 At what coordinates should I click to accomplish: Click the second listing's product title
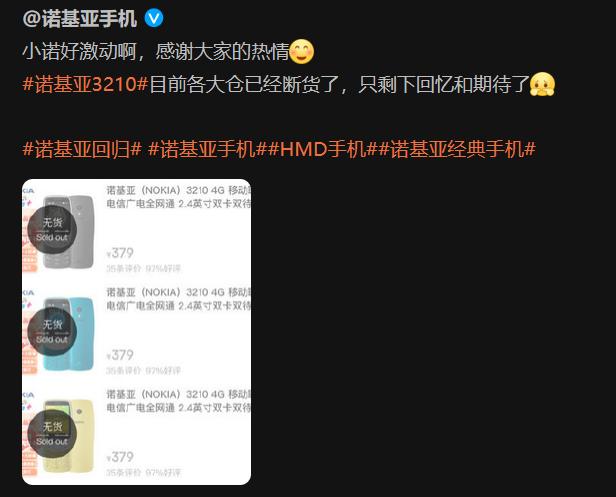point(179,299)
